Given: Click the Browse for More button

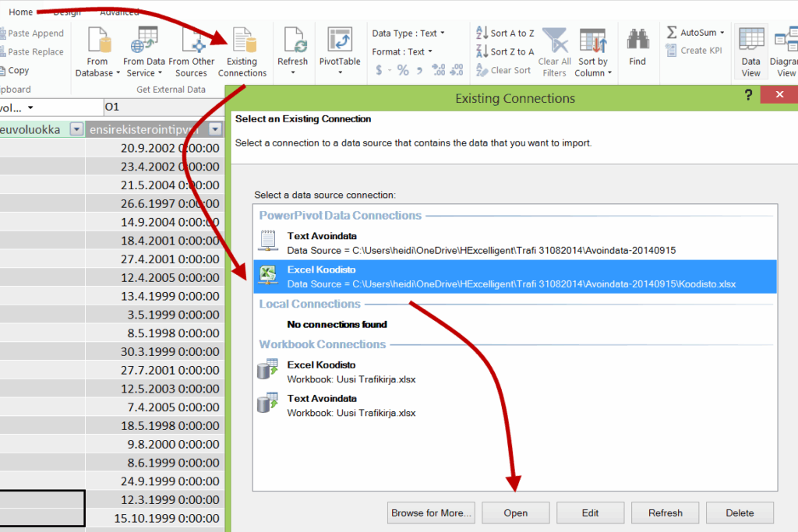Looking at the screenshot, I should (432, 513).
